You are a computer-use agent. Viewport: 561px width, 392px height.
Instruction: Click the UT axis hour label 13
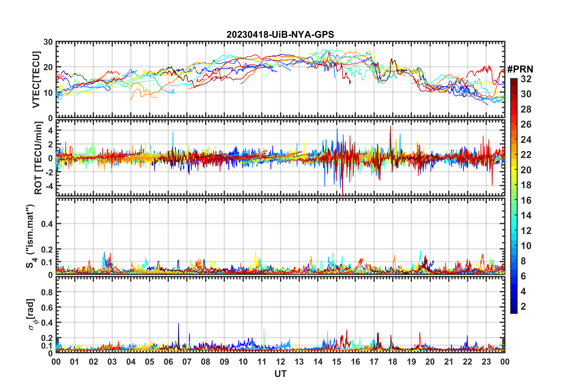click(299, 362)
